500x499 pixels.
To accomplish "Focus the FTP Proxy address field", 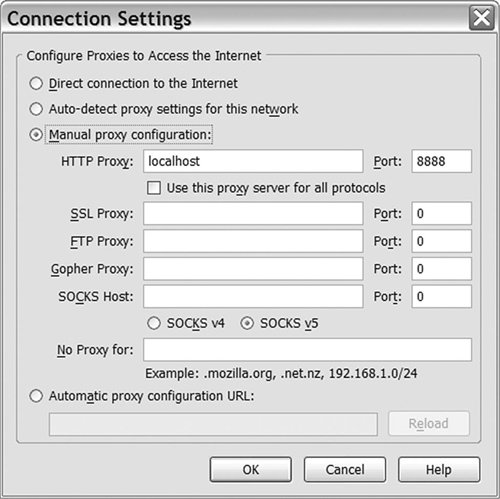I will click(253, 241).
